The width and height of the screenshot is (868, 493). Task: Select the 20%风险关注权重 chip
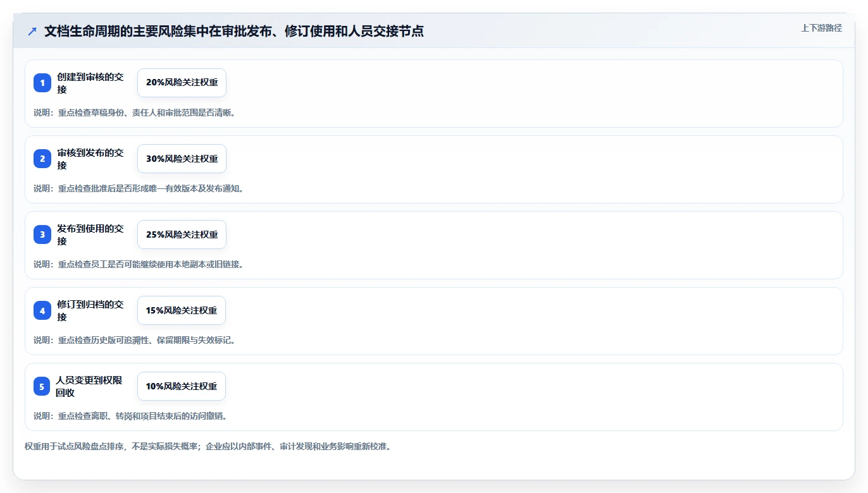point(182,83)
